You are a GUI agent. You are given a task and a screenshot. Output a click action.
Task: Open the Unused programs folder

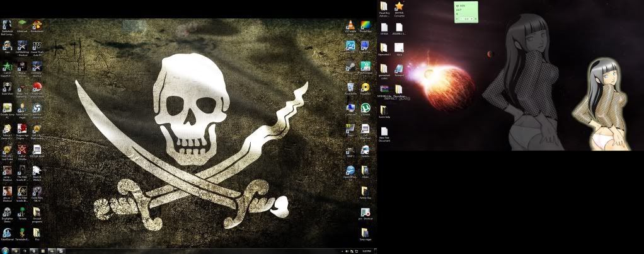37,213
